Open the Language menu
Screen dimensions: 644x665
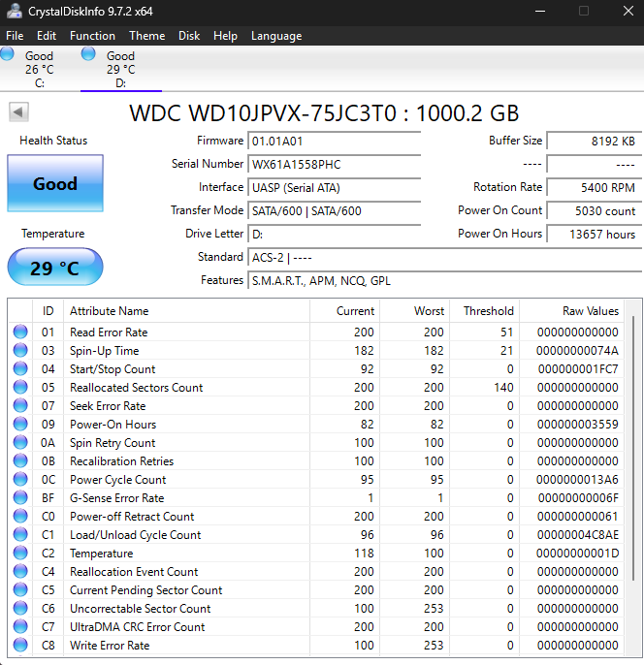pos(276,36)
